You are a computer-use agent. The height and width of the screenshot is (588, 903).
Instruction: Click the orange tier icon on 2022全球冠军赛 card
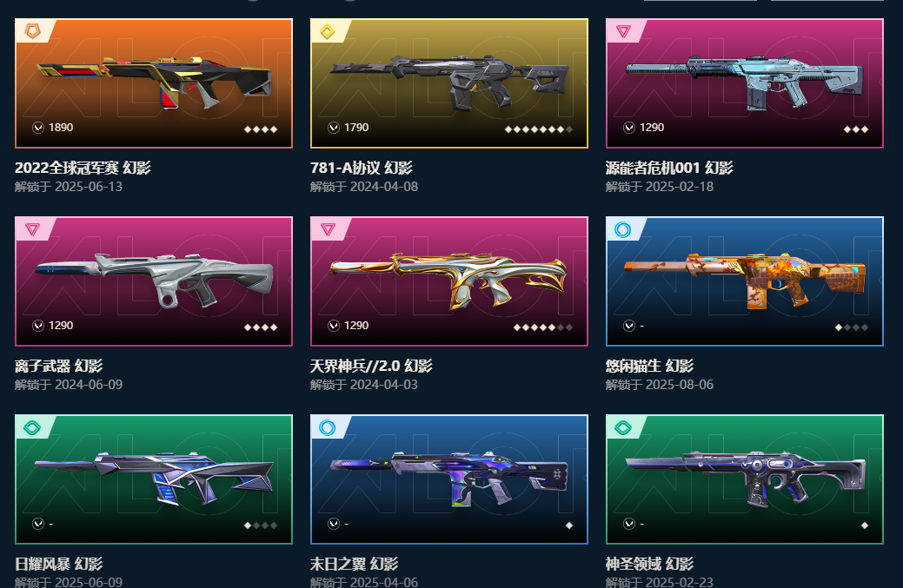pos(33,31)
